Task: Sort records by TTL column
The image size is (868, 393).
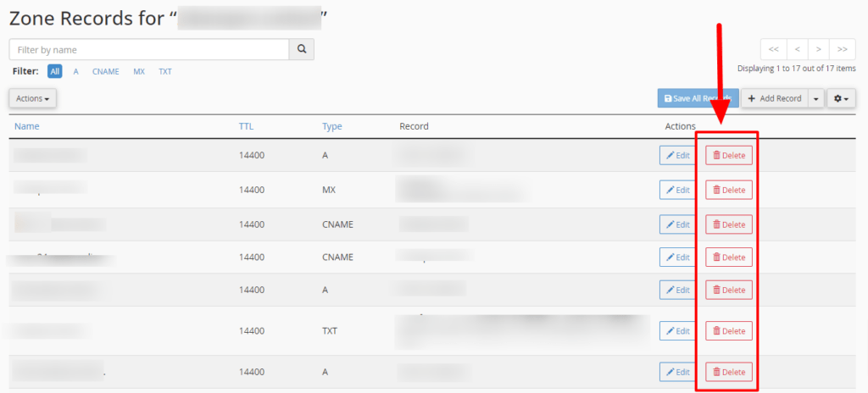Action: [x=246, y=126]
